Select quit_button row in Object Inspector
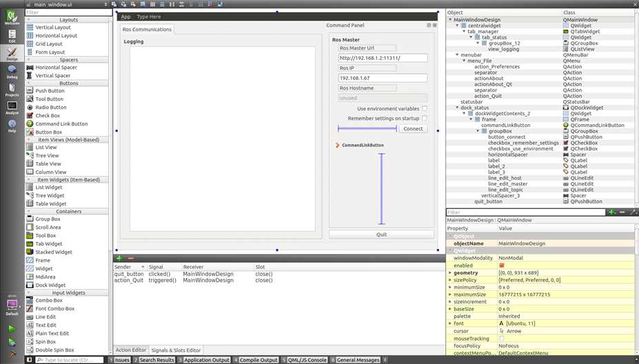The image size is (639, 364). (542, 201)
